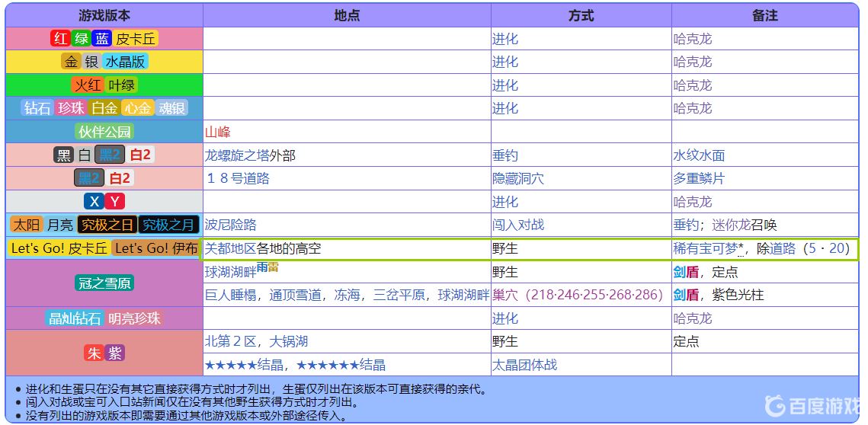Select the 白金 version badge
Viewport: 868px width, 425px height.
click(104, 108)
